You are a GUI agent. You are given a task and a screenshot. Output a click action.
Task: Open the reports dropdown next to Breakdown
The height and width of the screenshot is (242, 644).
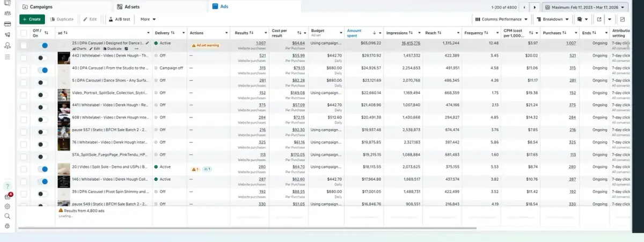[582, 19]
